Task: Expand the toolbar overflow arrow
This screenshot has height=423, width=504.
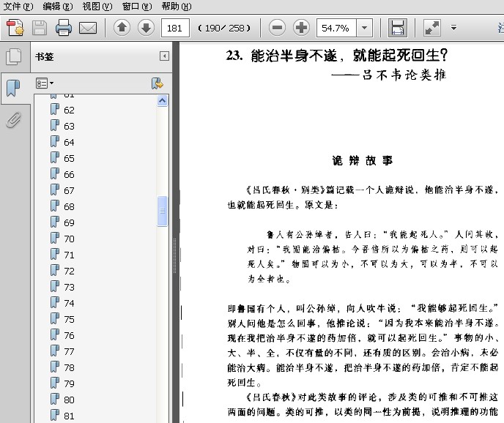Action: pos(454,29)
